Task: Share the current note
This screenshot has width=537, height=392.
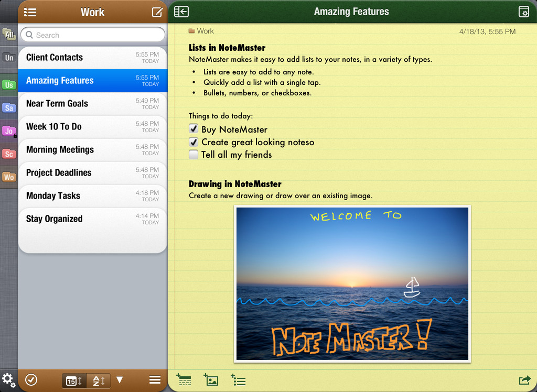Action: (x=524, y=380)
